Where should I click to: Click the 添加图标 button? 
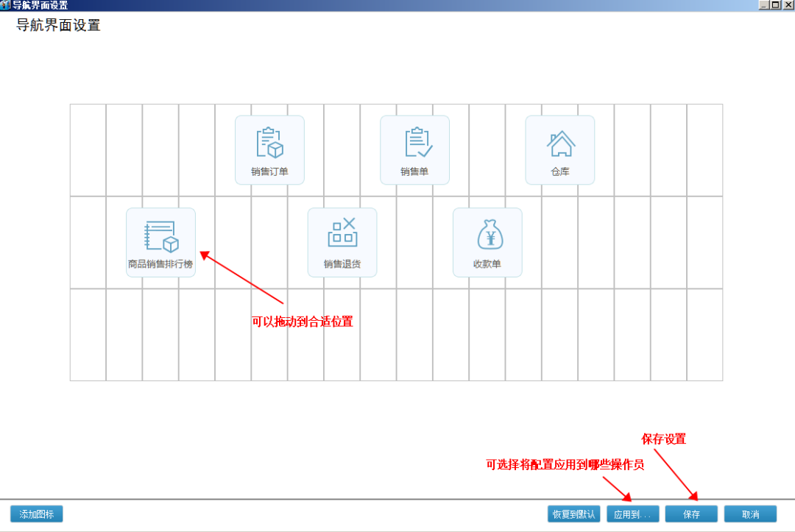(37, 514)
